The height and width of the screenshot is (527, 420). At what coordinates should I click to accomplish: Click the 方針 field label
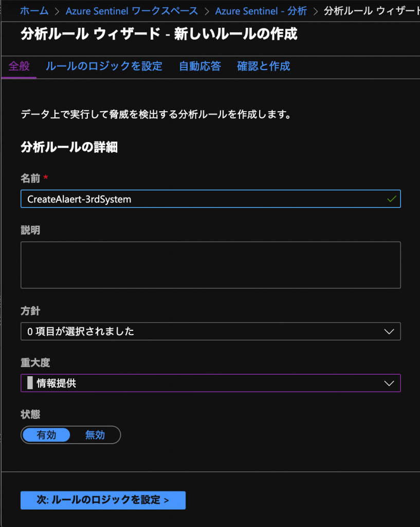pos(30,311)
